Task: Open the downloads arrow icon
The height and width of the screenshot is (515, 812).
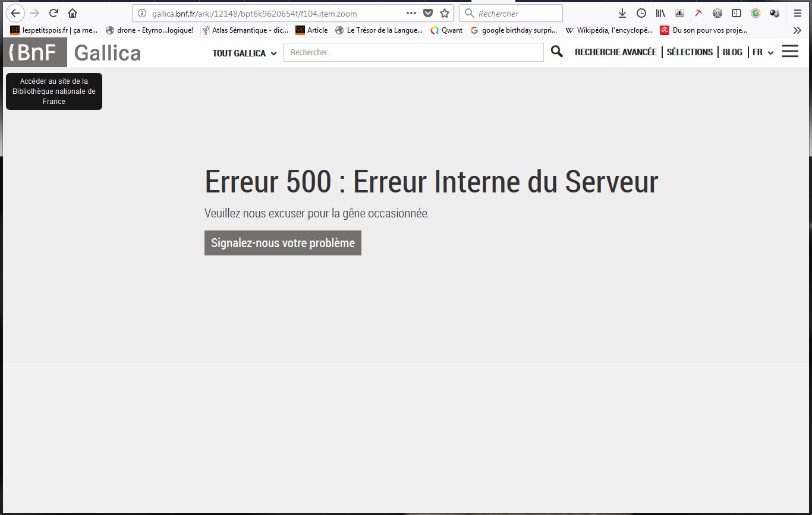Action: coord(622,13)
